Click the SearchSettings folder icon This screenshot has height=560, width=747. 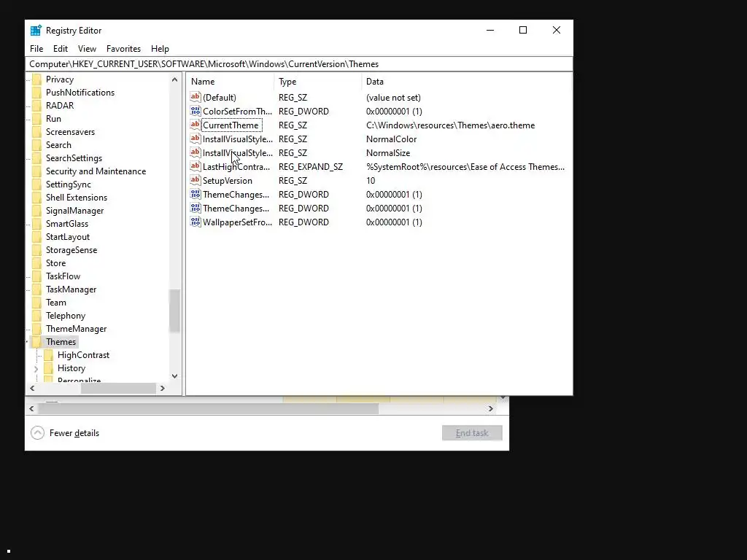pos(36,158)
